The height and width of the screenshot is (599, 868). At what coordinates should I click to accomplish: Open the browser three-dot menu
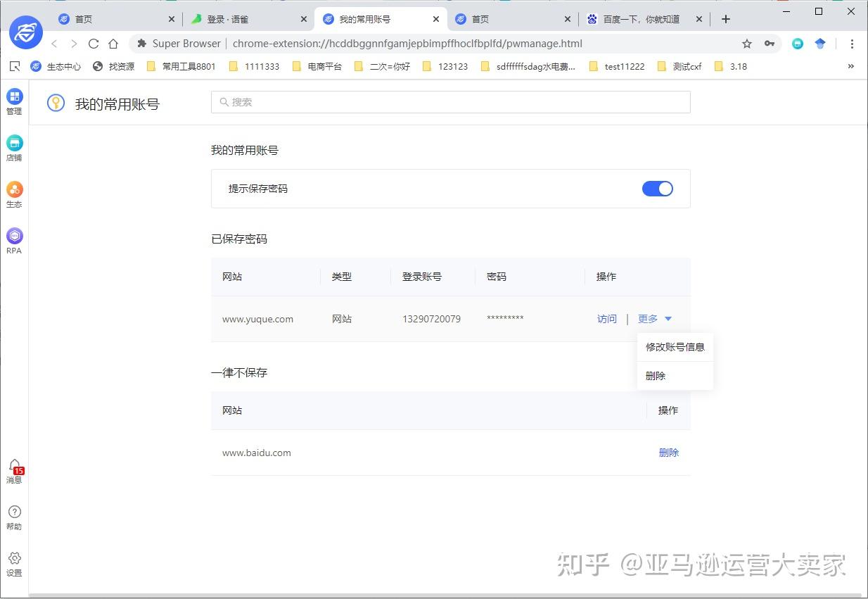point(852,44)
